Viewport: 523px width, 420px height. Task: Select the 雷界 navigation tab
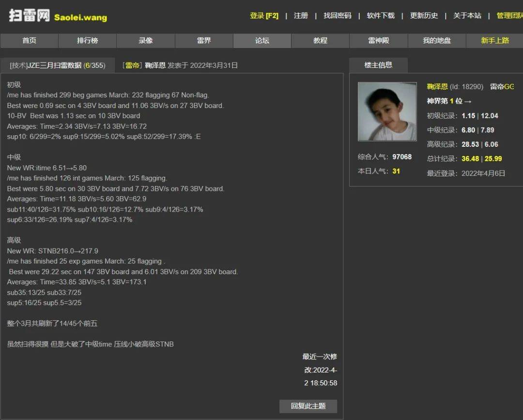204,41
